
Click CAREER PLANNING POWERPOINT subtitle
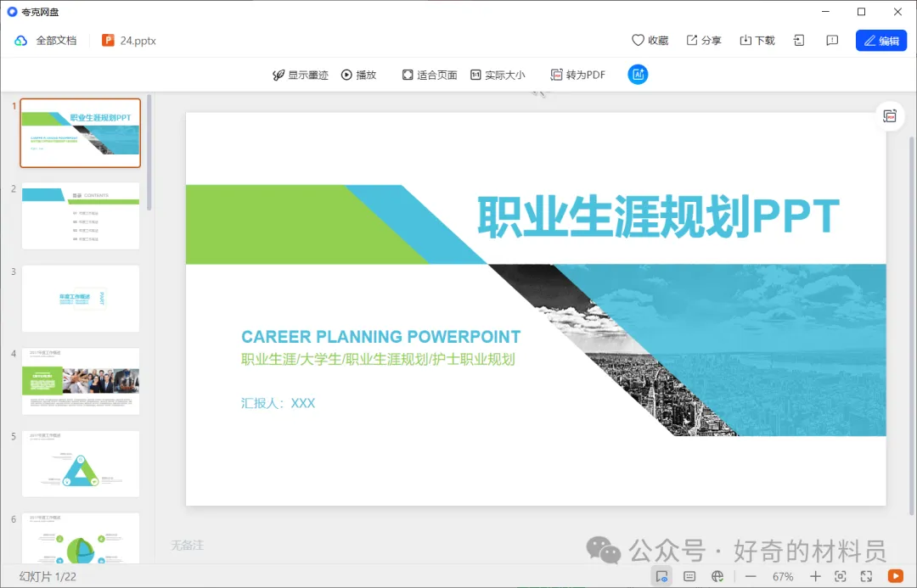click(380, 337)
